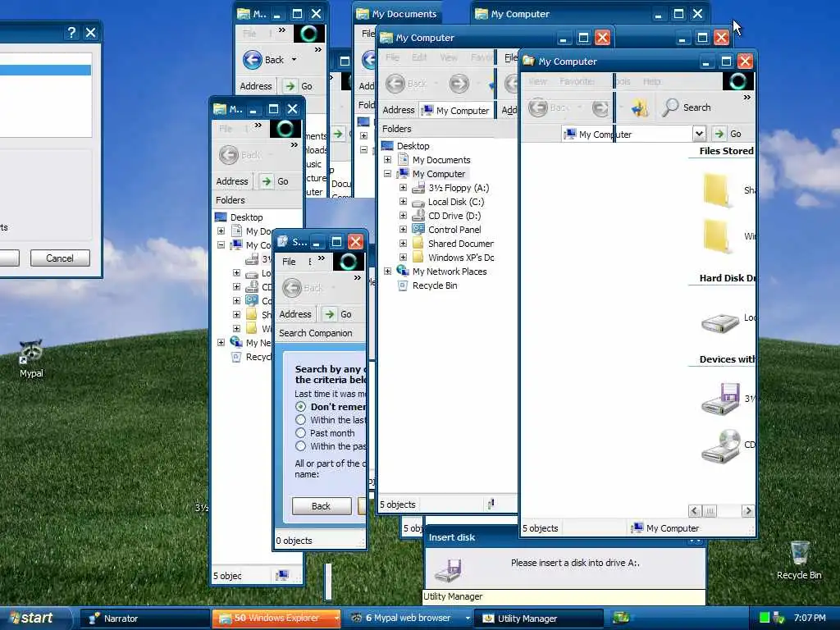This screenshot has width=840, height=630.
Task: Open the View menu in front My Computer window
Action: [537, 81]
